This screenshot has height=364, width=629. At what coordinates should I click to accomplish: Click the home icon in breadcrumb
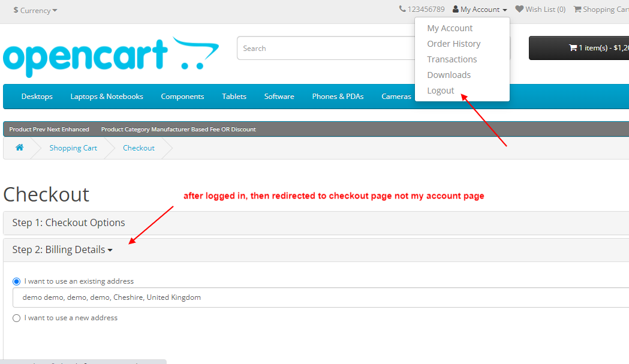19,148
